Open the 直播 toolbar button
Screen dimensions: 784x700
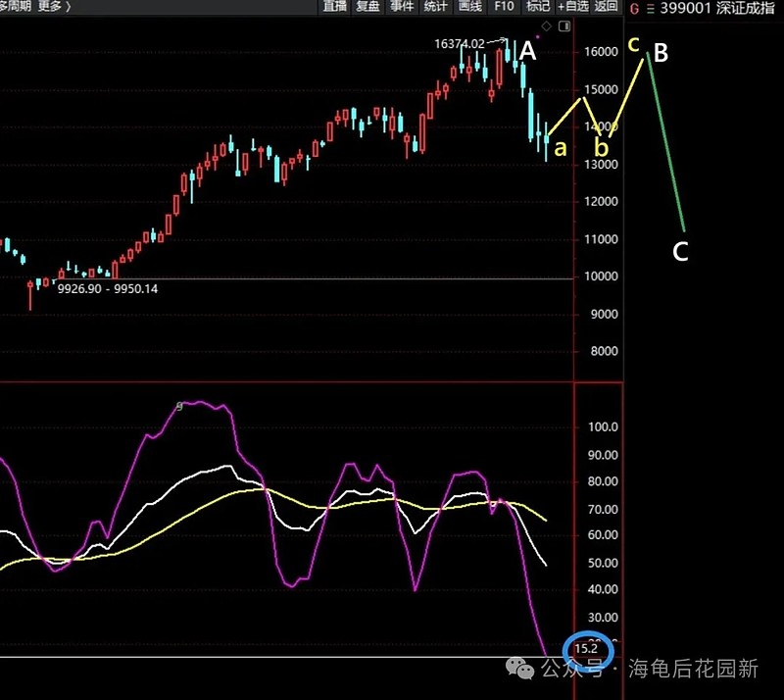334,7
